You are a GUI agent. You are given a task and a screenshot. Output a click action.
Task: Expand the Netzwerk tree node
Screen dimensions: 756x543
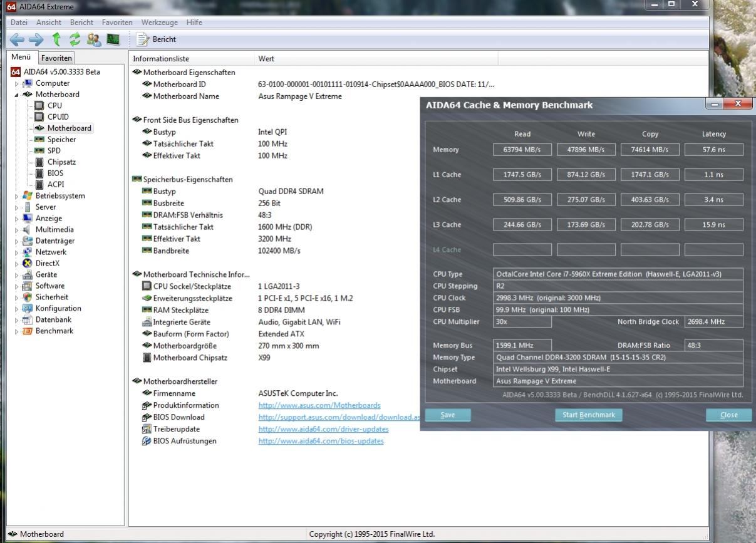tap(17, 252)
